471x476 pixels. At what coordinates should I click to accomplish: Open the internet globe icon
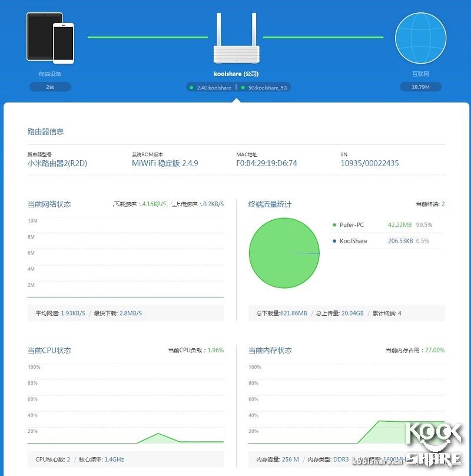point(420,38)
